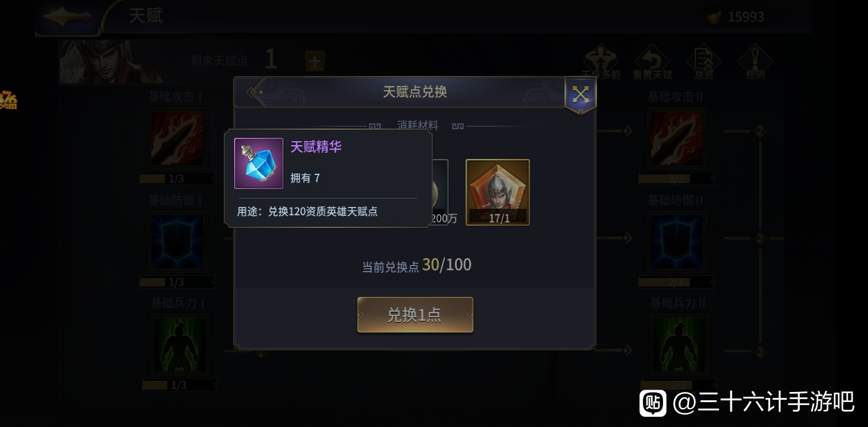Image resolution: width=868 pixels, height=427 pixels.
Task: Select the 基础攻击 II talent icon
Action: pyautogui.click(x=676, y=138)
